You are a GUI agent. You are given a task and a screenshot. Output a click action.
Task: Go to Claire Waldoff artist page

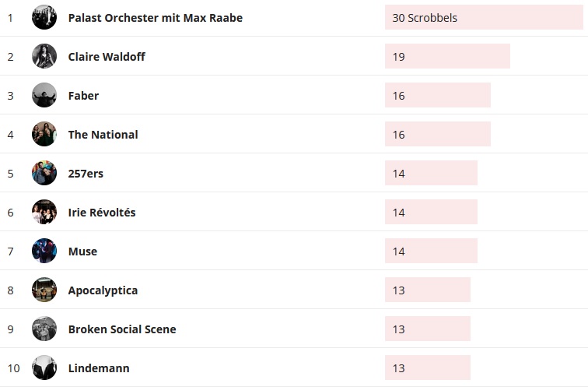point(107,57)
